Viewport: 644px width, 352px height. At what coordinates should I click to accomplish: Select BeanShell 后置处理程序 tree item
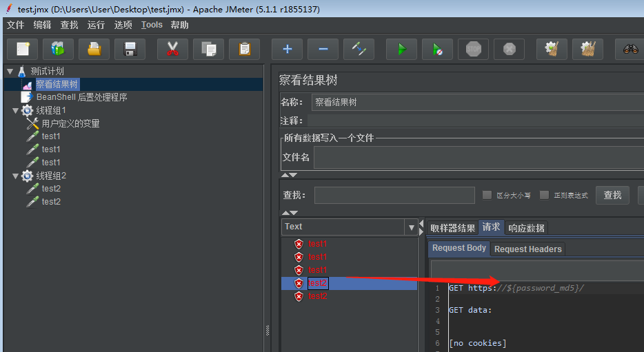82,97
